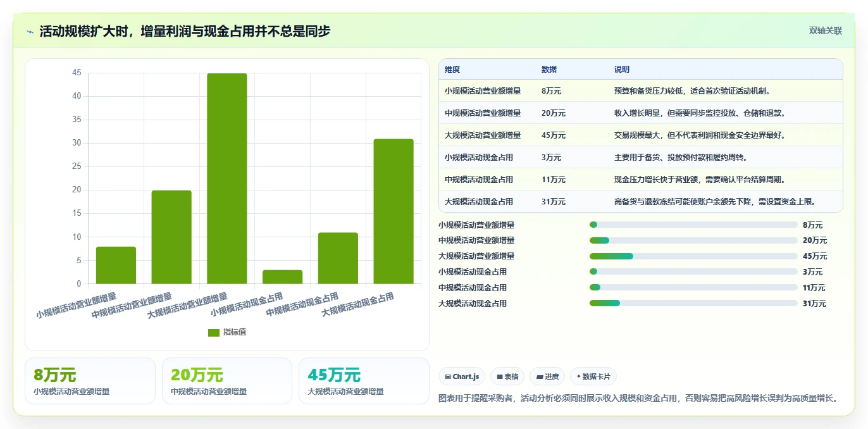The width and height of the screenshot is (868, 429).
Task: Click the 表格 tag chip
Action: tap(507, 376)
